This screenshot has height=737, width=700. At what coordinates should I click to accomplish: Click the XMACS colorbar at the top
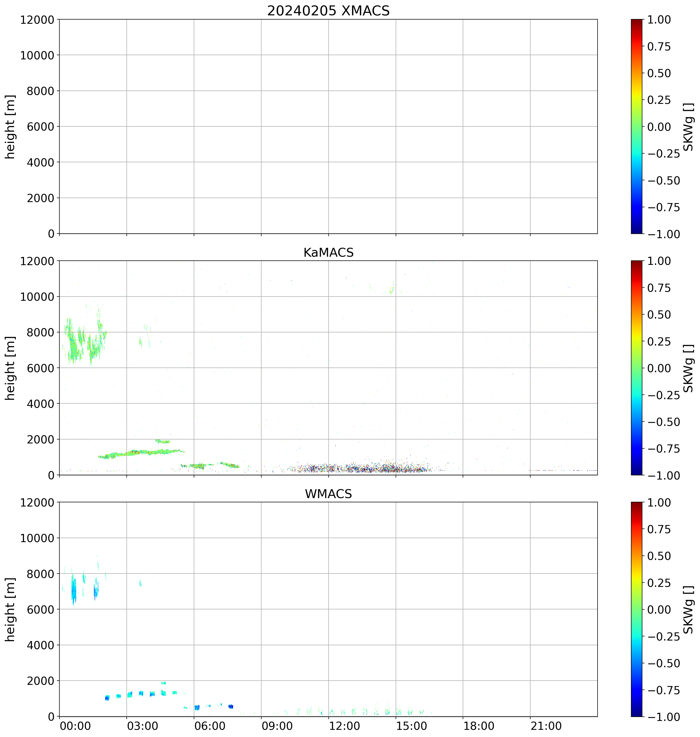(637, 126)
